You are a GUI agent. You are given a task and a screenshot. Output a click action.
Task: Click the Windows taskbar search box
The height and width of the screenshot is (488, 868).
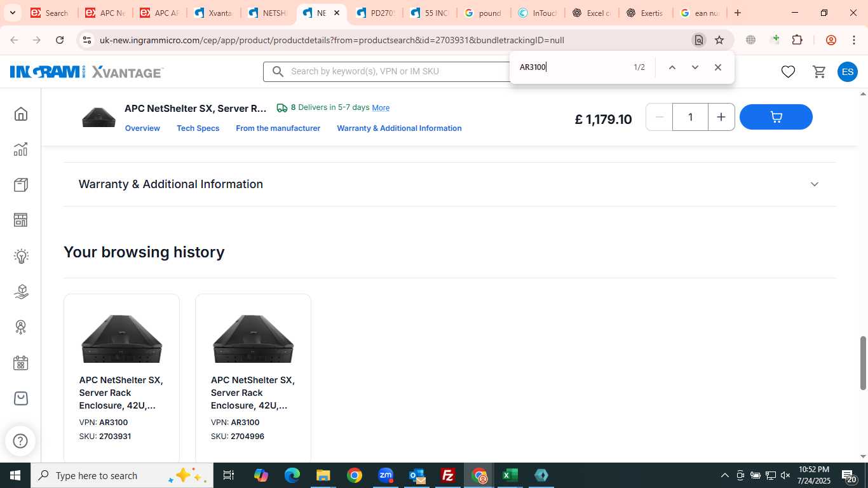point(121,475)
